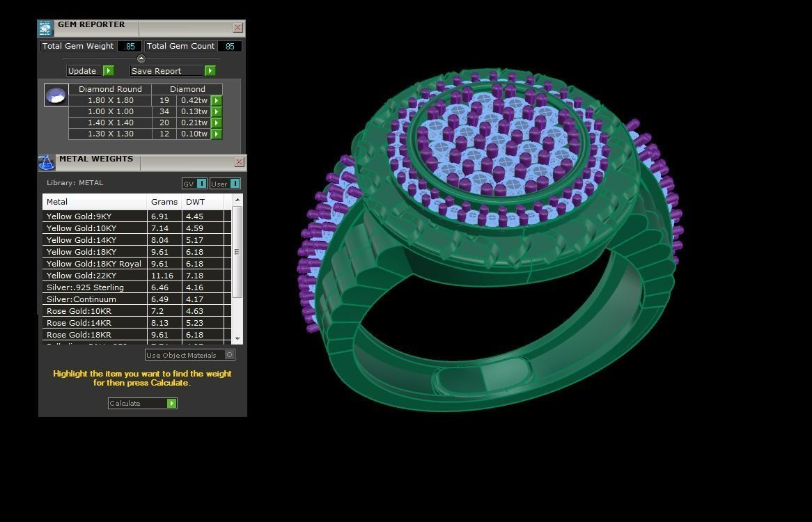Click the Save Report button label
The height and width of the screenshot is (522, 812).
pyautogui.click(x=157, y=71)
